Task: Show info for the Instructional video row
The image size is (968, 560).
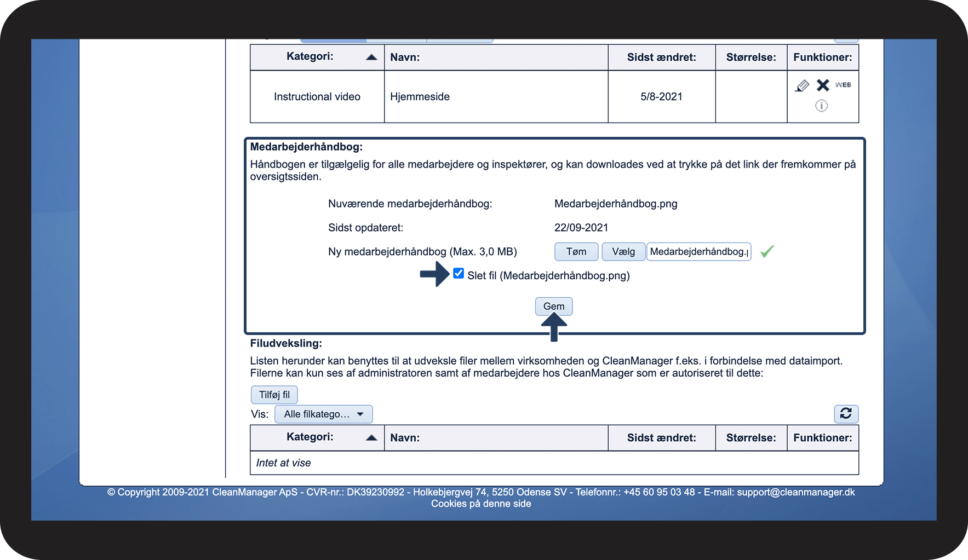Action: [821, 106]
